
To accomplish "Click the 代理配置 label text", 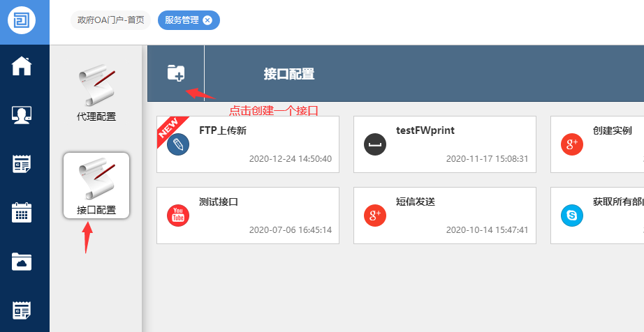I will coord(96,116).
